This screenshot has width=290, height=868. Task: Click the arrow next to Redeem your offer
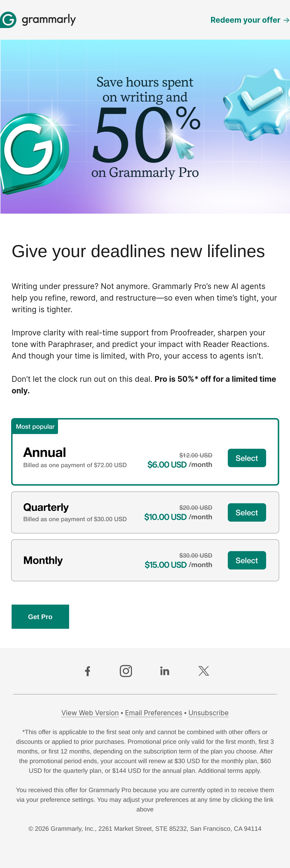[x=286, y=20]
